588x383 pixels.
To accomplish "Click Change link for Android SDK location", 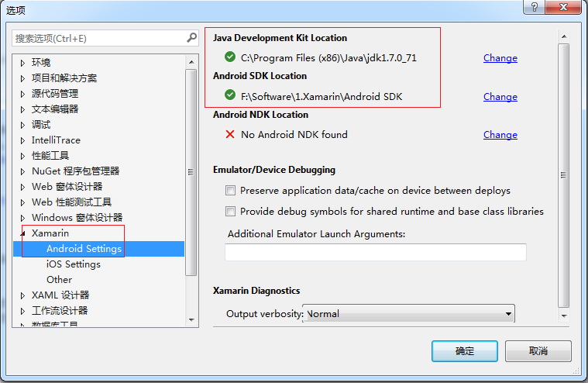I will (500, 97).
